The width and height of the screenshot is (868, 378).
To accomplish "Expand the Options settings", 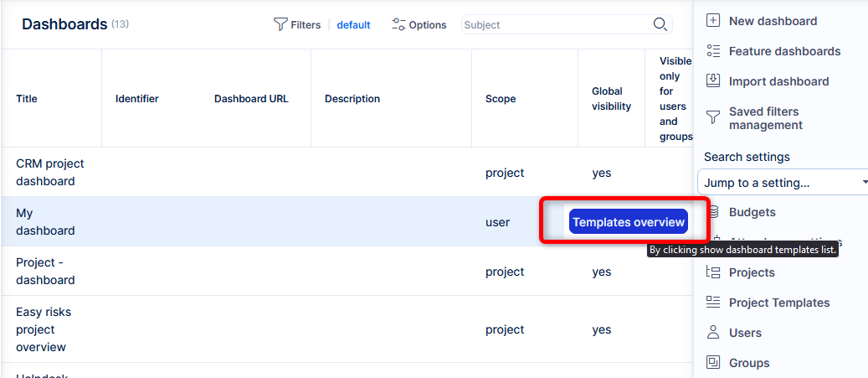I will pos(419,25).
